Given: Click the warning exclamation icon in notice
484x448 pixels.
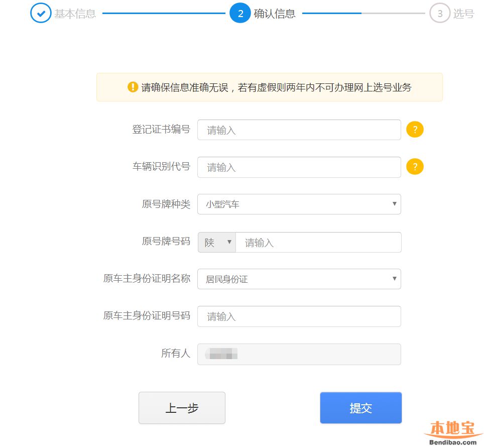Looking at the screenshot, I should pyautogui.click(x=133, y=87).
